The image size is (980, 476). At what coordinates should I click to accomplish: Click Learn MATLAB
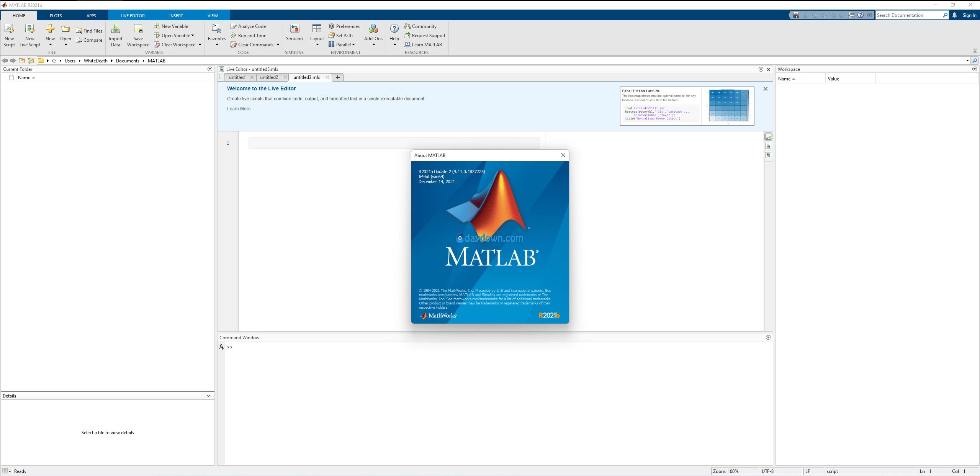[x=423, y=44]
